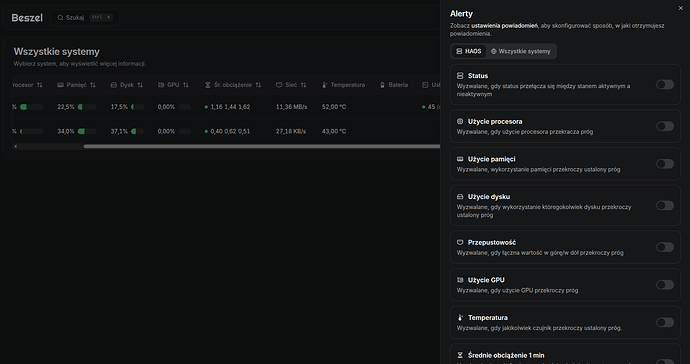690x364 pixels.
Task: Click the memory icon beside Użycie pamięci
Action: pyautogui.click(x=460, y=159)
